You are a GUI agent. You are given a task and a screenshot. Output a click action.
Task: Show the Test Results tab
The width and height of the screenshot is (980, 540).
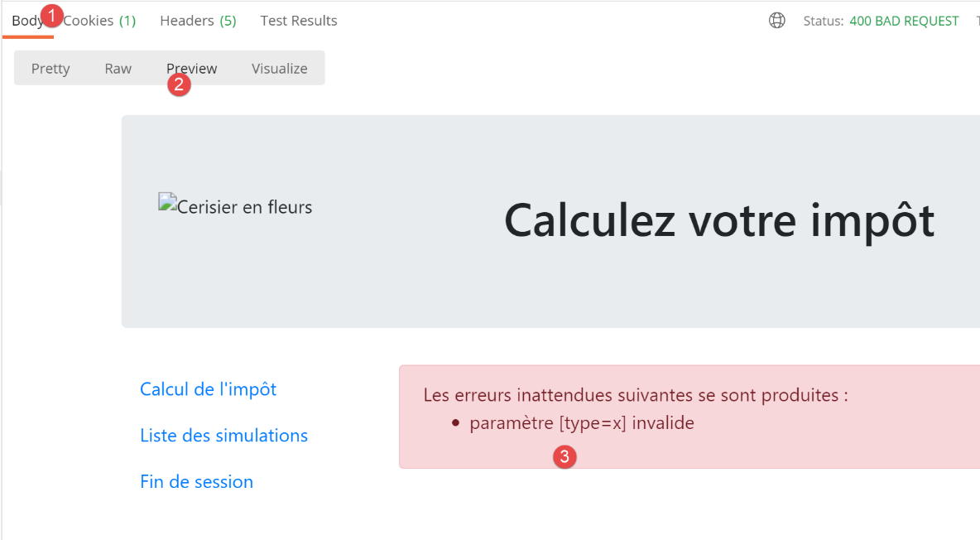click(299, 21)
